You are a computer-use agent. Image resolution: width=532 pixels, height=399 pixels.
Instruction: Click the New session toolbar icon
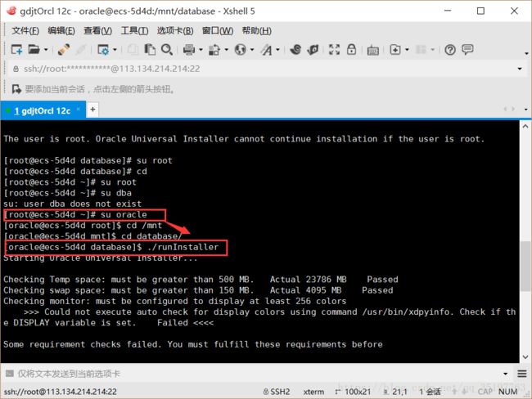pos(16,50)
